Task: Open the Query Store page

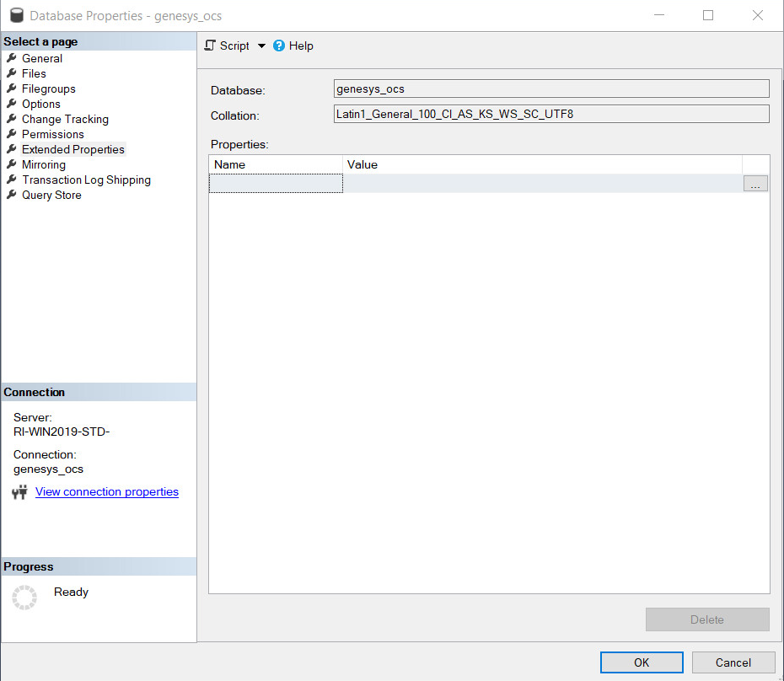Action: point(51,195)
